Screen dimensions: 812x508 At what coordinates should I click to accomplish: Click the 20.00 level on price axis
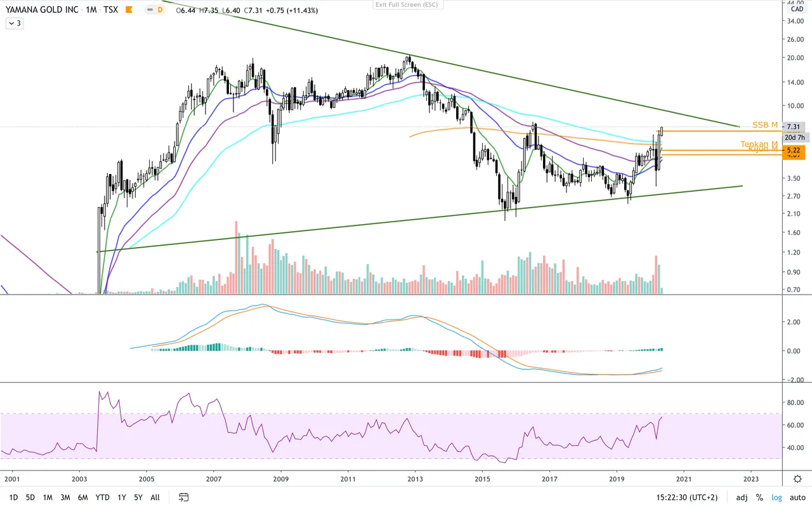click(x=796, y=58)
